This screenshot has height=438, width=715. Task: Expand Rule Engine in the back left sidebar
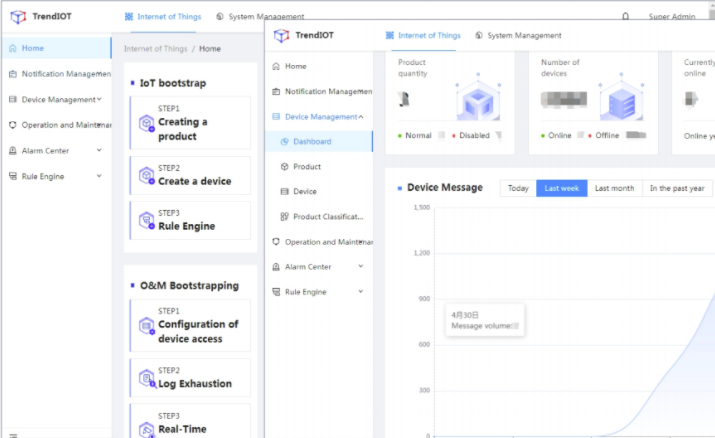99,176
